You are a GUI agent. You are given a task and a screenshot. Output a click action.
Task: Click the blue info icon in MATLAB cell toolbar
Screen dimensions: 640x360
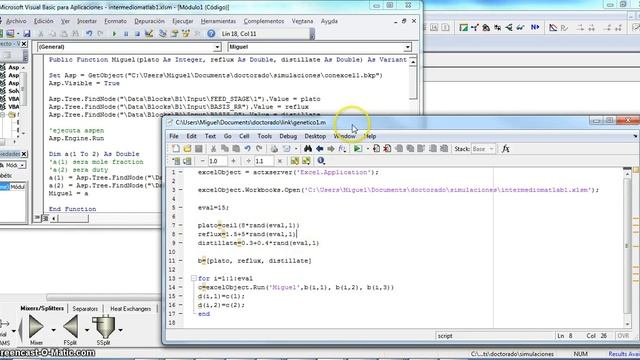pos(321,161)
